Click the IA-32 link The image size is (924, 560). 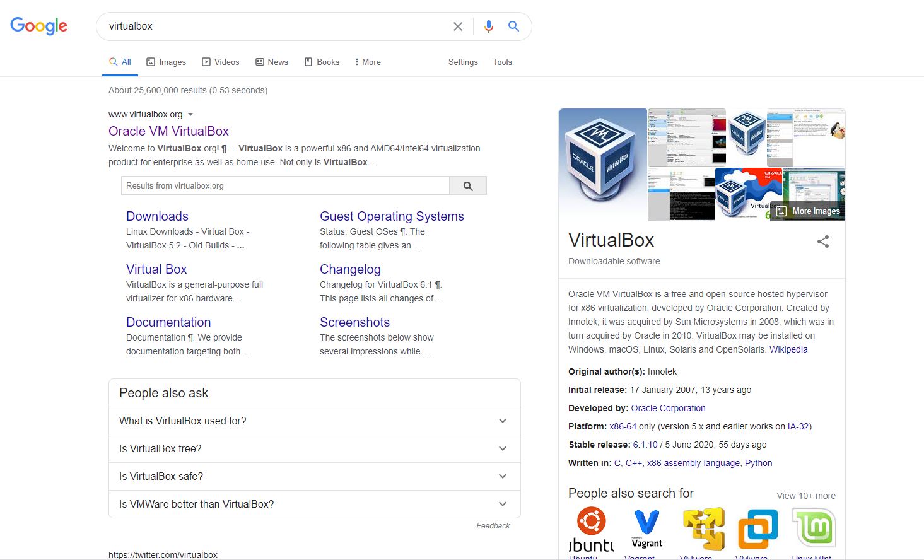tap(798, 426)
